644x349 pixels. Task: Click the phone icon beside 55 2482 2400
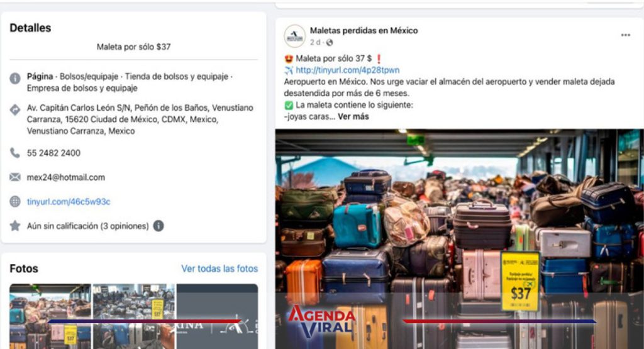click(x=15, y=153)
